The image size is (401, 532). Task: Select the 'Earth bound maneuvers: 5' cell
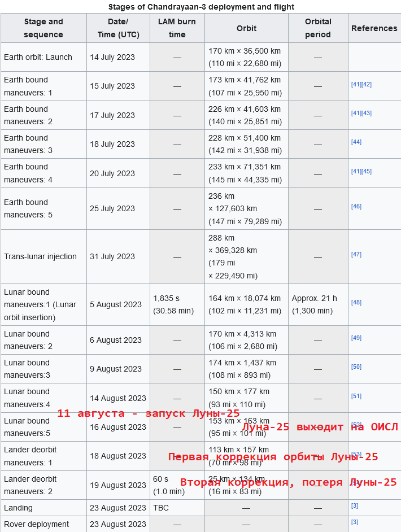43,208
